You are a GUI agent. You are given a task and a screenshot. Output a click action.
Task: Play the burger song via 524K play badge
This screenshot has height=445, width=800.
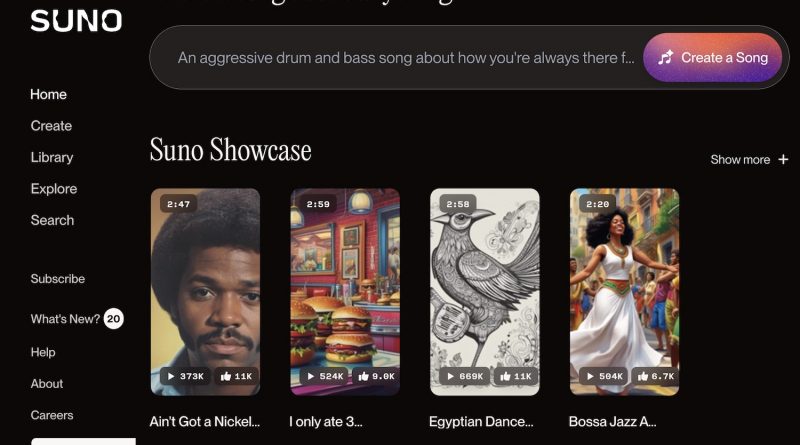coord(325,377)
